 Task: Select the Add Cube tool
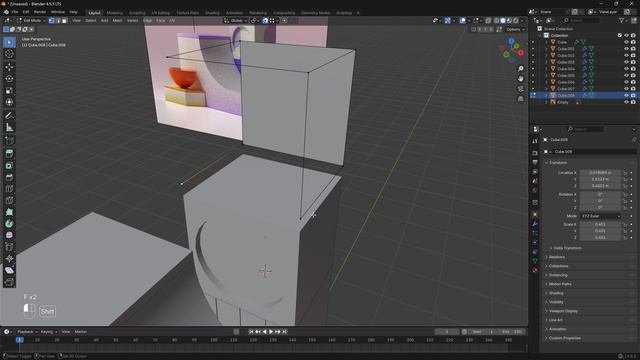pos(9,141)
